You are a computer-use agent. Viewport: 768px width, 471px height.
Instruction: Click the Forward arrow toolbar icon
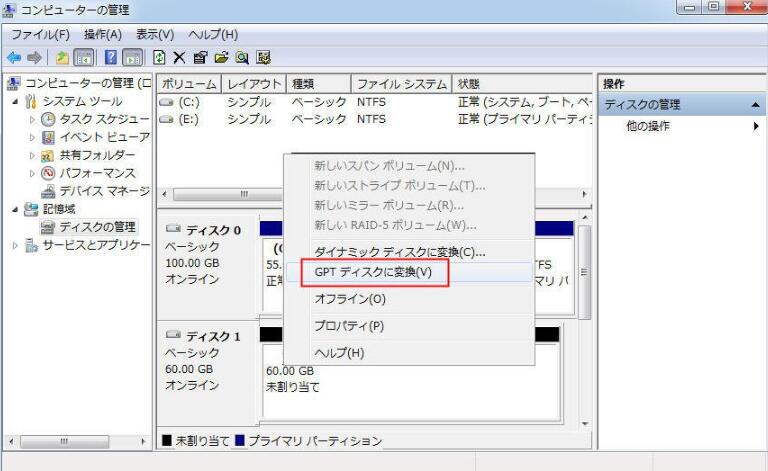[x=34, y=58]
